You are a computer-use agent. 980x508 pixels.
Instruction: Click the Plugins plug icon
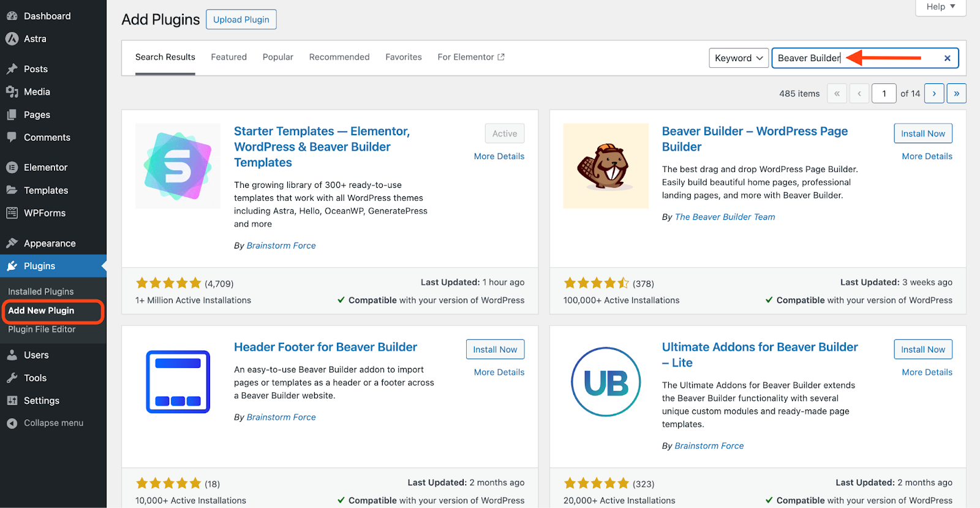[x=12, y=266]
